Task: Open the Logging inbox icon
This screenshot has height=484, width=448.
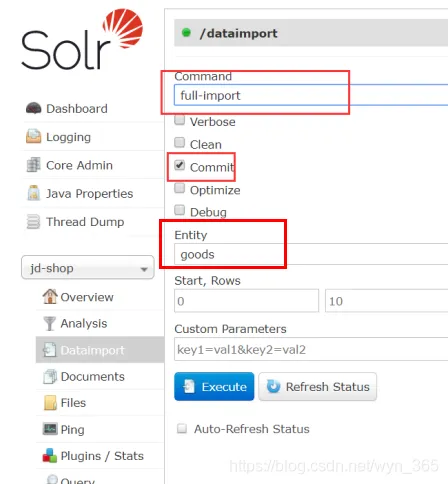Action: pos(34,136)
